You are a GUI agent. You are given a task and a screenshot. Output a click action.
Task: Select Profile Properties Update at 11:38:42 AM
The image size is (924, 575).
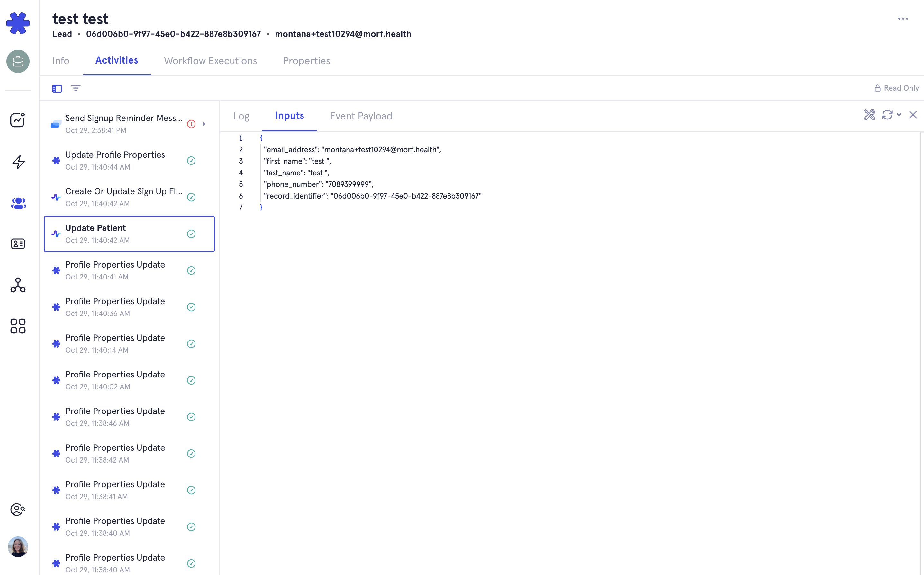click(129, 453)
